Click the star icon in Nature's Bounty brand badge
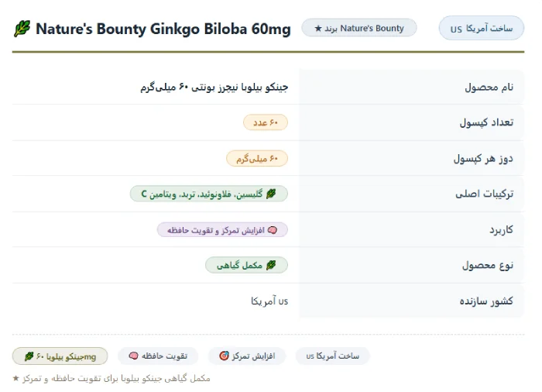 (318, 29)
